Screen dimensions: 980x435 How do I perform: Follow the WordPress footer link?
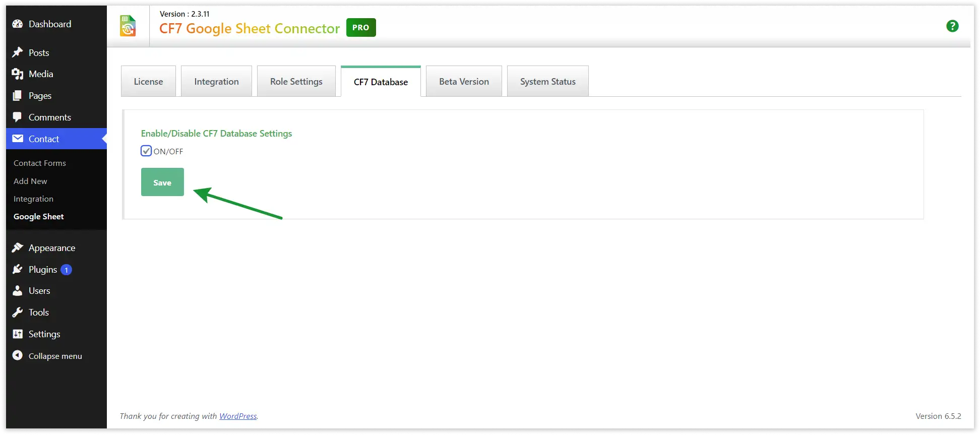coord(238,416)
